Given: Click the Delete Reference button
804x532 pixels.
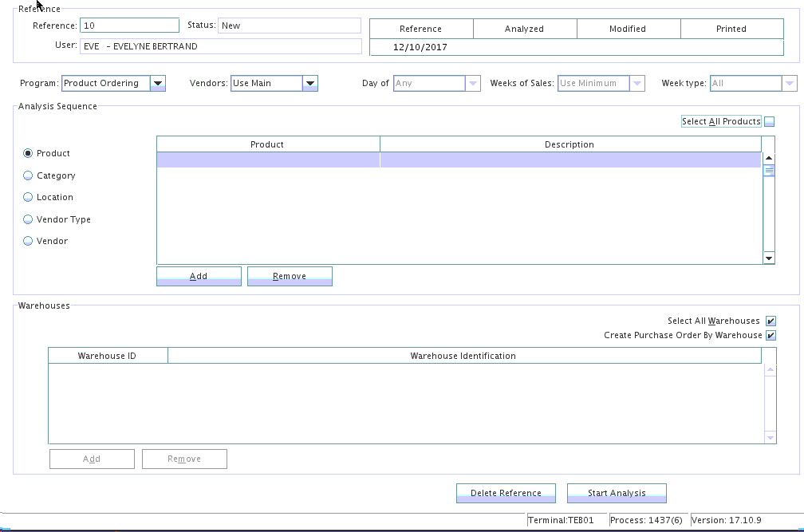Looking at the screenshot, I should pyautogui.click(x=506, y=493).
